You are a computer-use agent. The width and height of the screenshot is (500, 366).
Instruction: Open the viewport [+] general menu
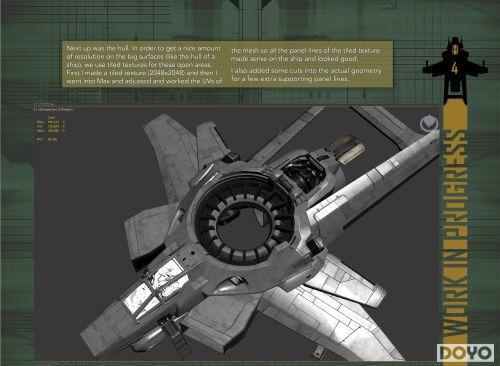(x=36, y=109)
